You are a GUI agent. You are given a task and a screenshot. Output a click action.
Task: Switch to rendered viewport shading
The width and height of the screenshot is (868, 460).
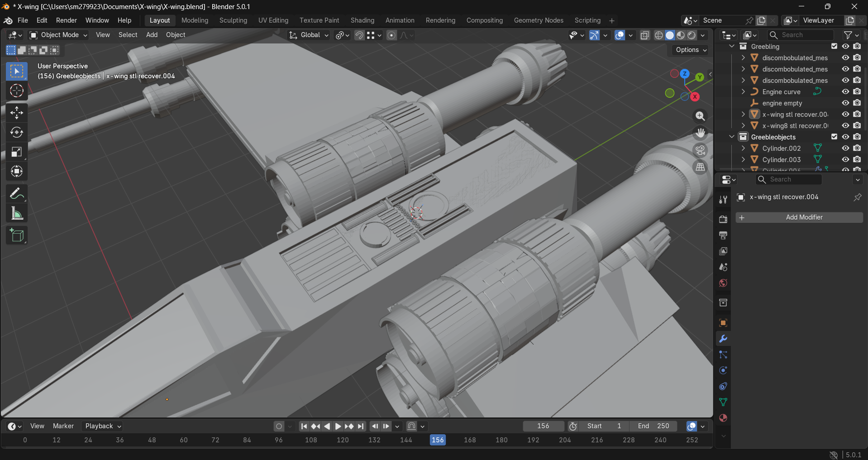[x=692, y=35]
